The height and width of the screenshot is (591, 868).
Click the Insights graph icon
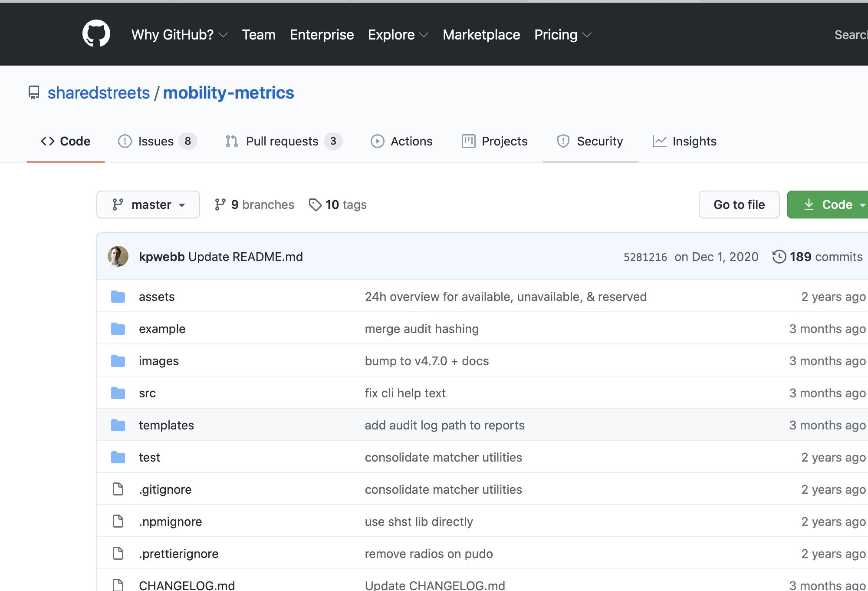click(x=660, y=141)
